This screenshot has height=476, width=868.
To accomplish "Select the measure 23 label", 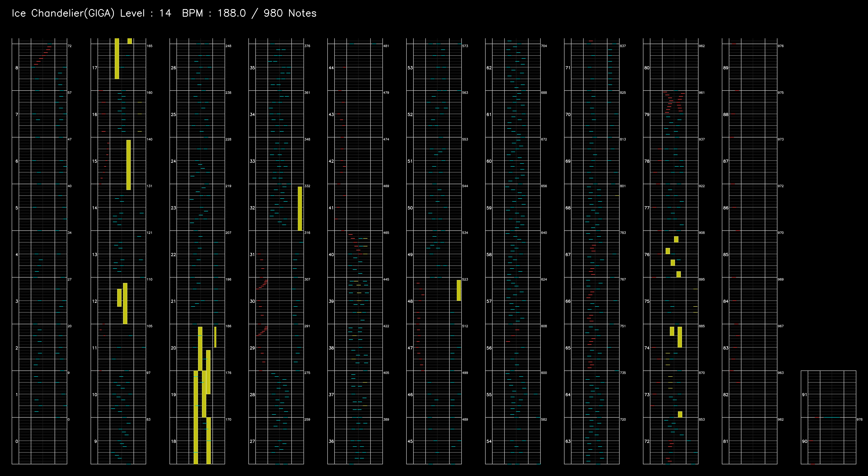I will pyautogui.click(x=173, y=208).
